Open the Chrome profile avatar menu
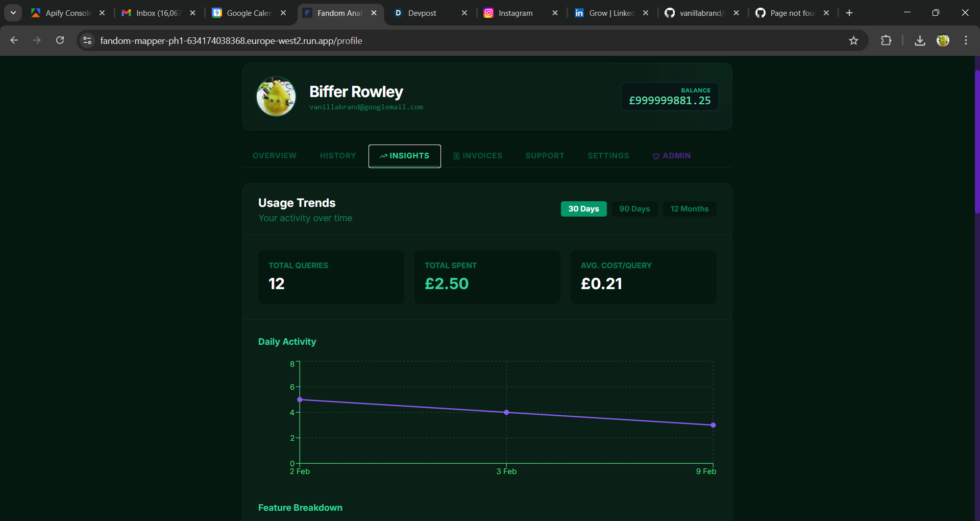 tap(943, 40)
